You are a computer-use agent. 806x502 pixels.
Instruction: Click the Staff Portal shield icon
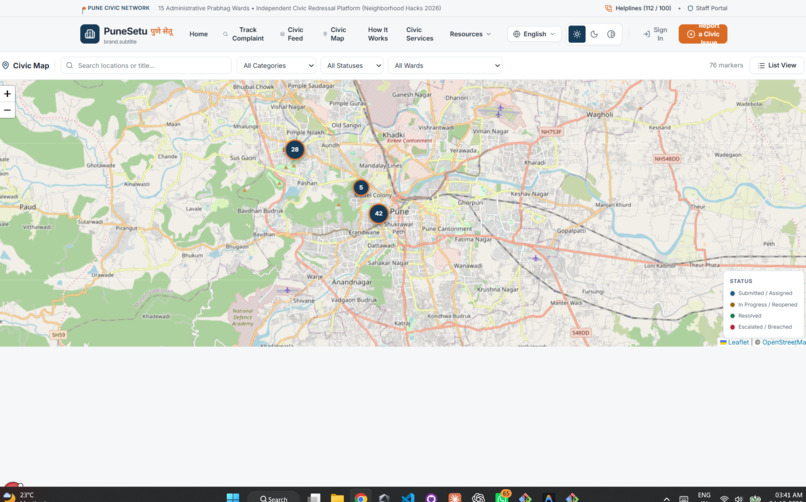[x=690, y=8]
